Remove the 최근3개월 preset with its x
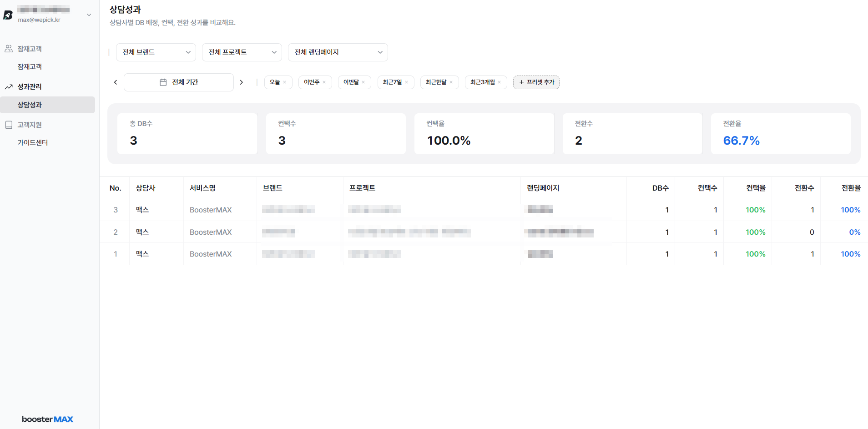This screenshot has height=429, width=868. [x=500, y=82]
